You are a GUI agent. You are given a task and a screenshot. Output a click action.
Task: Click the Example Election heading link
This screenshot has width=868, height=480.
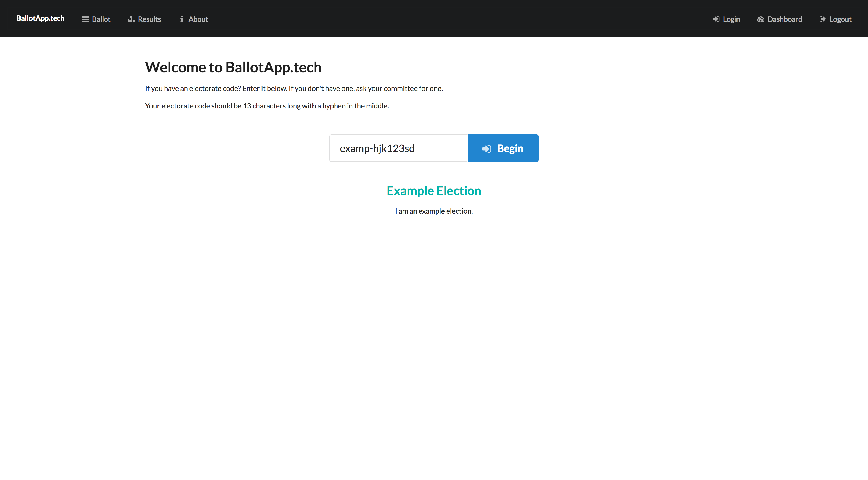(434, 191)
